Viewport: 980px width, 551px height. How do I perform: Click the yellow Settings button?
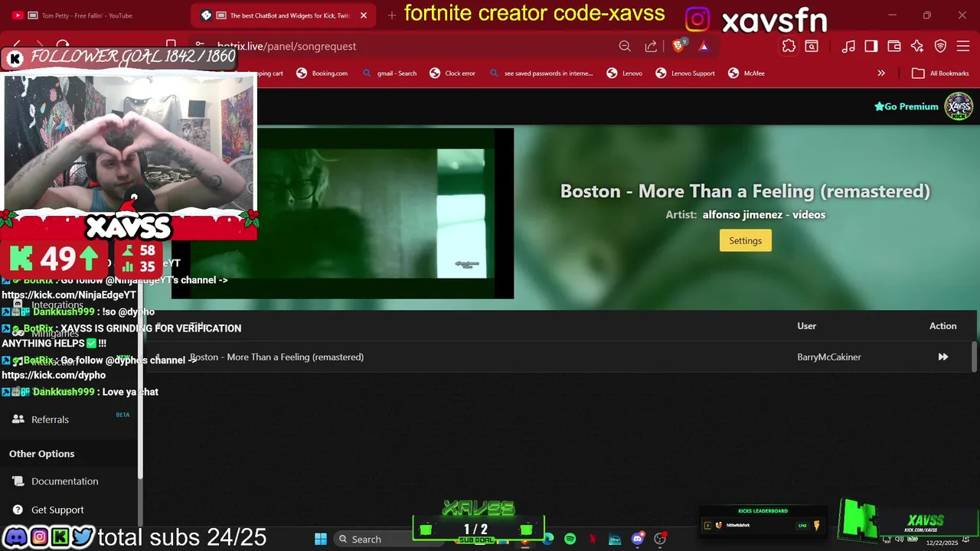click(745, 240)
